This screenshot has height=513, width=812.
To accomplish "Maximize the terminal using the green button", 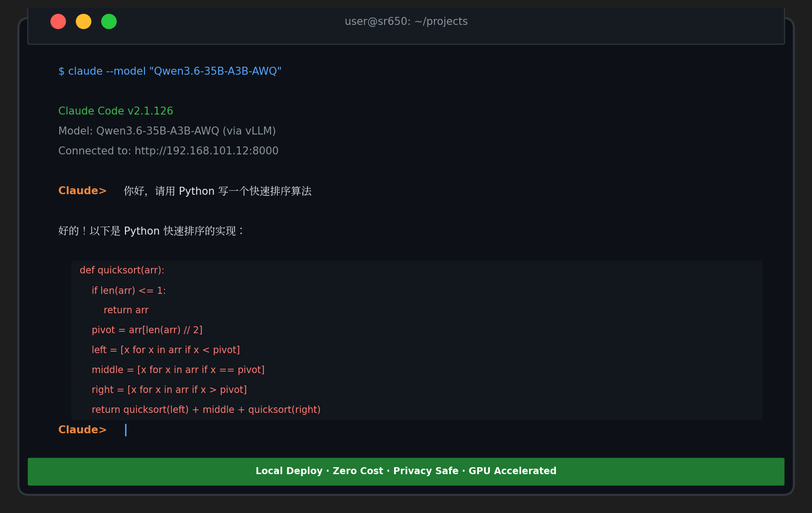I will (x=109, y=21).
